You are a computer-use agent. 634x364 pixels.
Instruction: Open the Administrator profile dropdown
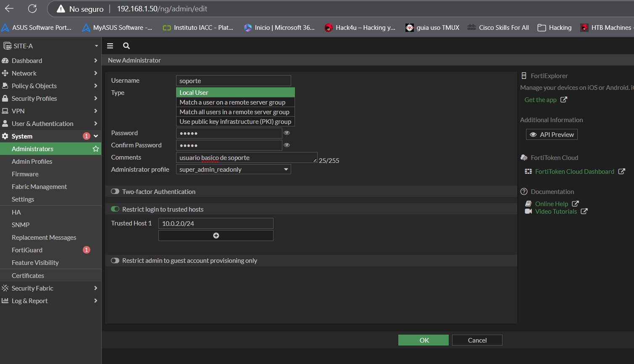(x=233, y=170)
